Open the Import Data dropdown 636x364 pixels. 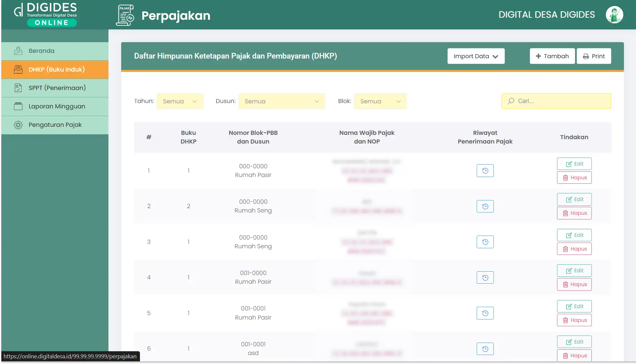476,56
